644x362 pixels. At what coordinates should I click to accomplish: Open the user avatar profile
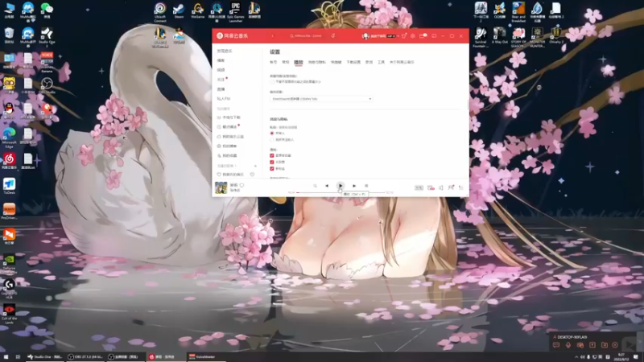(365, 36)
